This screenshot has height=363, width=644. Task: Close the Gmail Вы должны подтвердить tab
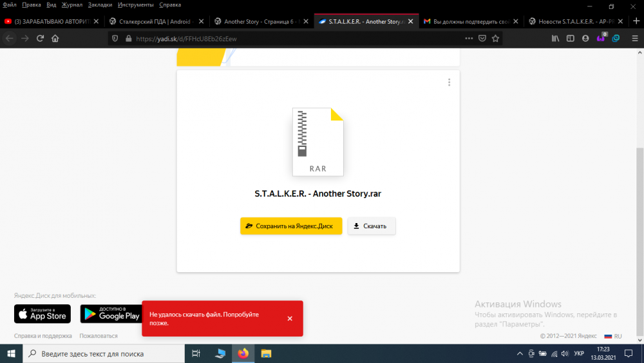tap(516, 21)
